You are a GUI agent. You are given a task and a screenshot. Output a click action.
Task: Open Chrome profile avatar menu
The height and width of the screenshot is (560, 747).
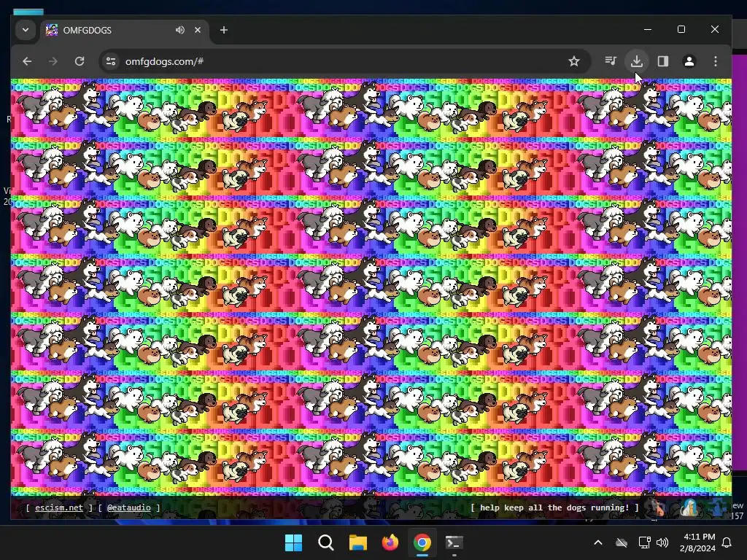coord(689,61)
